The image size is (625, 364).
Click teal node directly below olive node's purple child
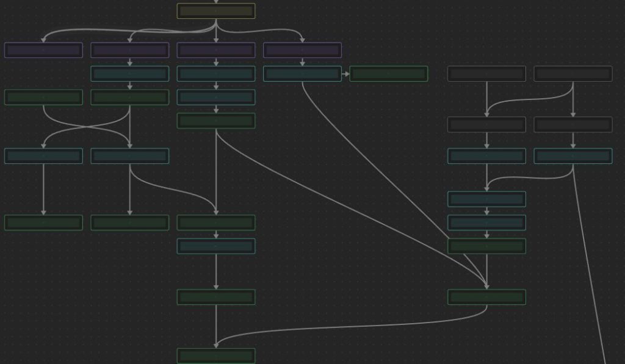[216, 74]
